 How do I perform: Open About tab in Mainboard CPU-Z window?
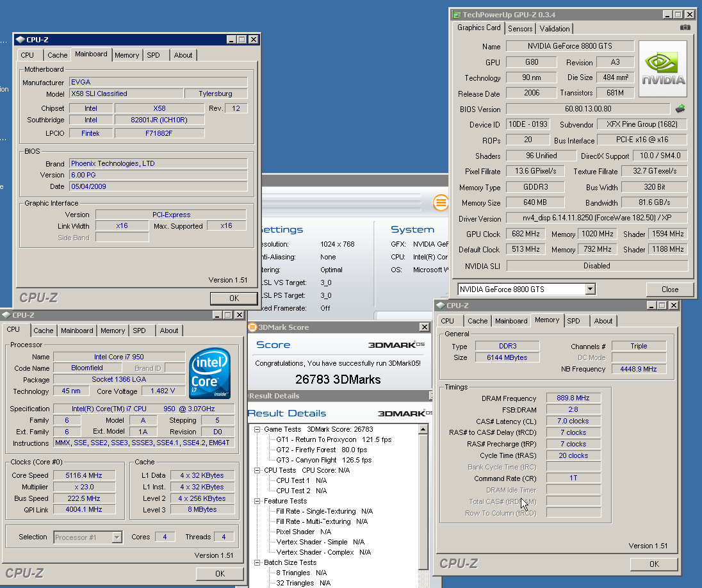(x=183, y=55)
